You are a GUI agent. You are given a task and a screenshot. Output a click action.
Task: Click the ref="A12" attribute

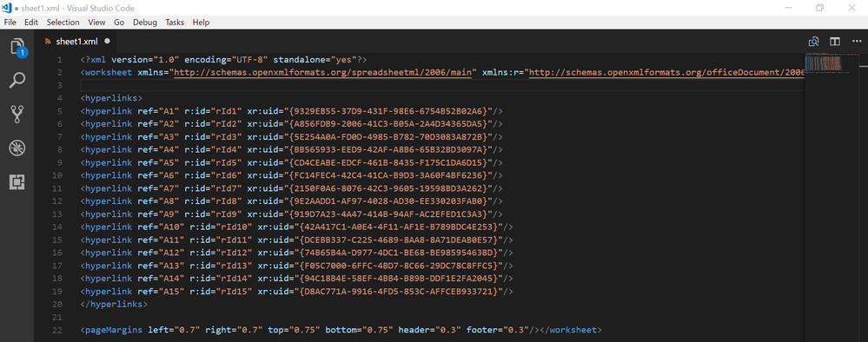coord(161,253)
